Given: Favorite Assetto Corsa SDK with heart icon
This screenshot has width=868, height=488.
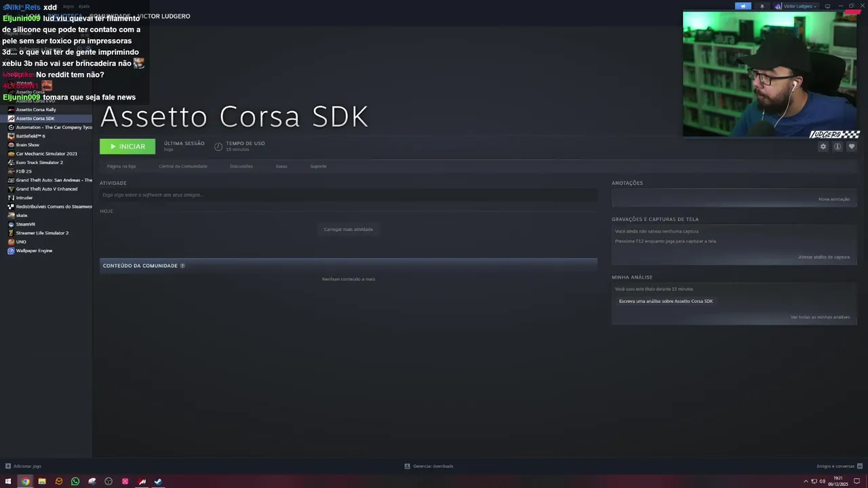Looking at the screenshot, I should 852,146.
